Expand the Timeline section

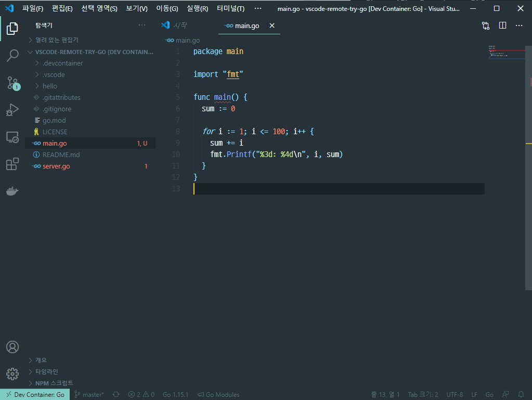(90, 371)
